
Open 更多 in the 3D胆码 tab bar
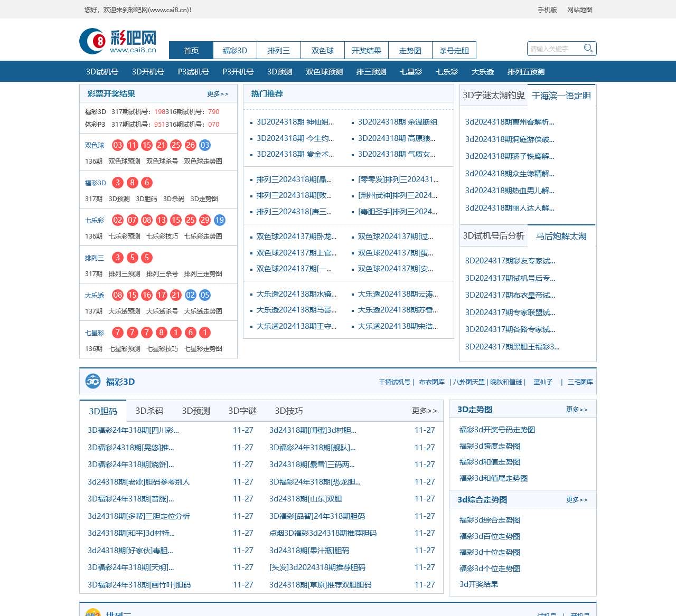coord(424,411)
